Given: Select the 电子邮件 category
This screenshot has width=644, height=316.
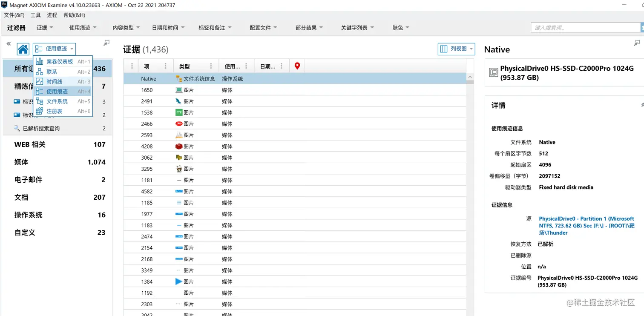Looking at the screenshot, I should [x=57, y=180].
